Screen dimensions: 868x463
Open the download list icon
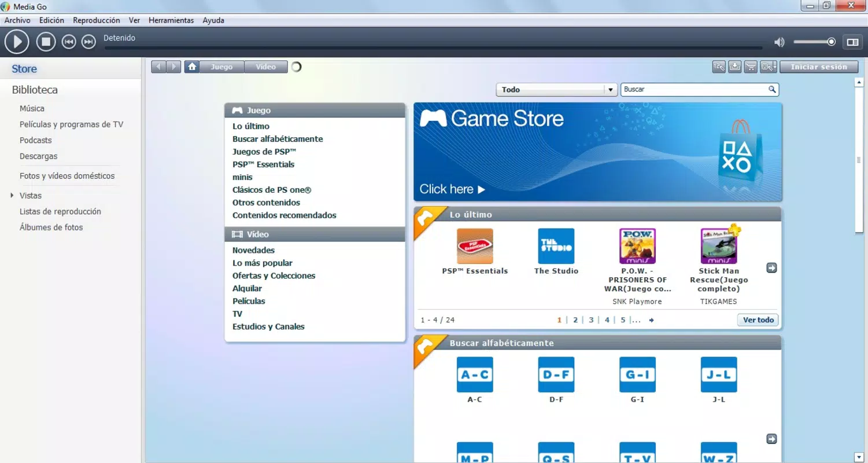pos(734,67)
